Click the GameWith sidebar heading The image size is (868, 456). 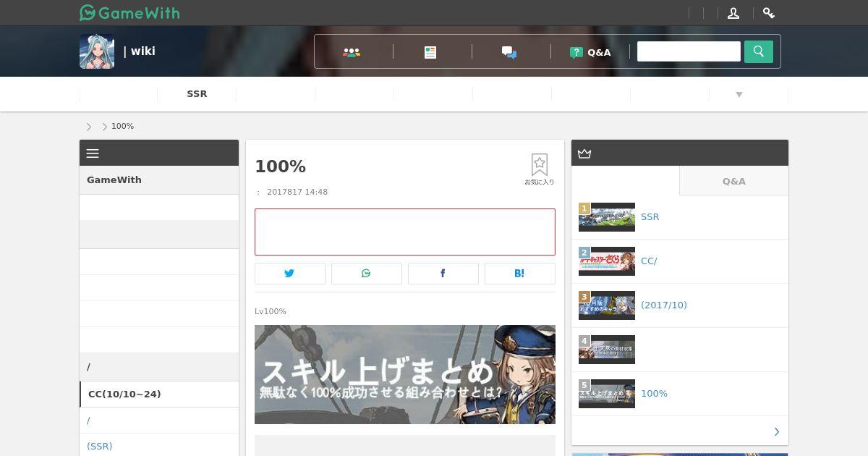click(114, 180)
